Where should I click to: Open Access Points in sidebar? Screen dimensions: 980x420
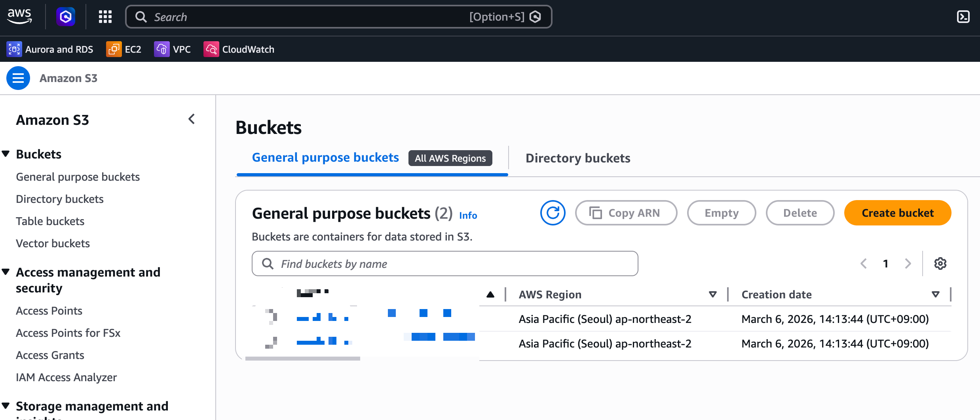click(x=49, y=311)
